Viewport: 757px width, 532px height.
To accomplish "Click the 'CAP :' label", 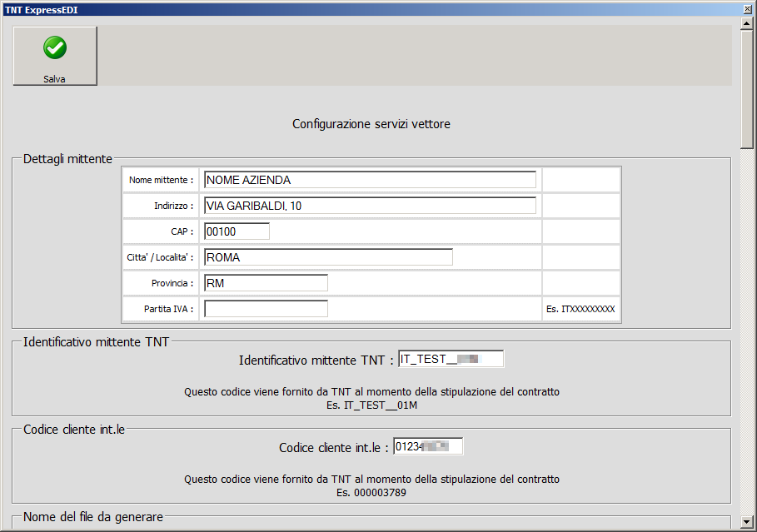I will (x=182, y=231).
